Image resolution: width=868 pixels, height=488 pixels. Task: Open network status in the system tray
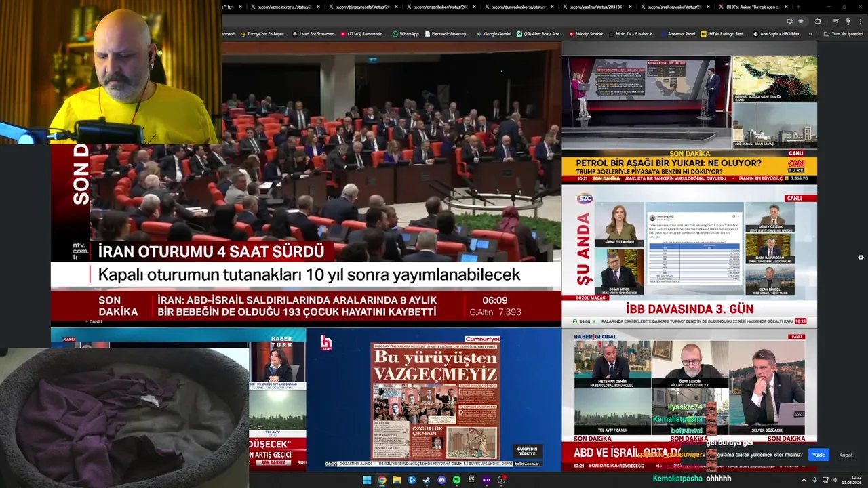825,480
